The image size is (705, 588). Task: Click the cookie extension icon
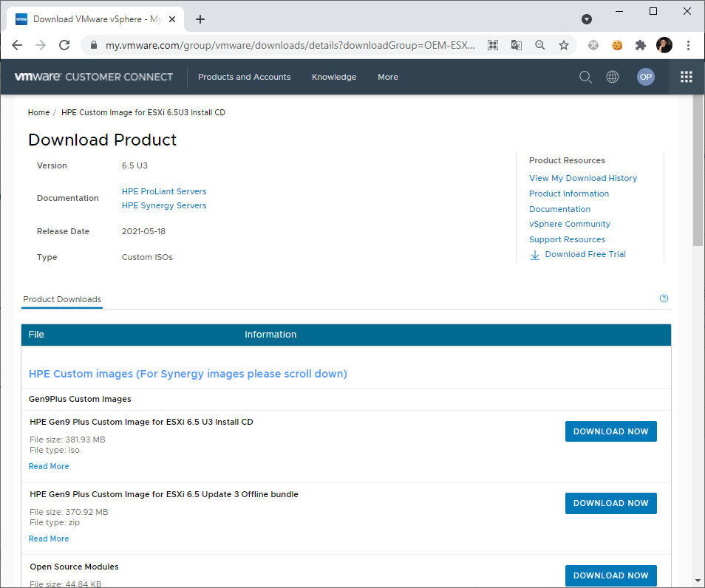point(617,45)
